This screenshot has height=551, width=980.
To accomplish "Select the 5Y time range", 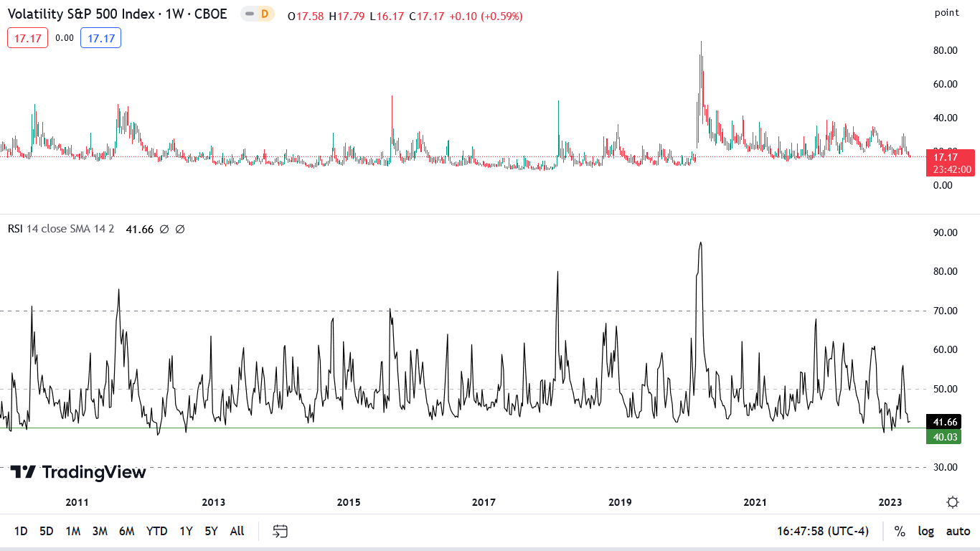I will pyautogui.click(x=211, y=531).
